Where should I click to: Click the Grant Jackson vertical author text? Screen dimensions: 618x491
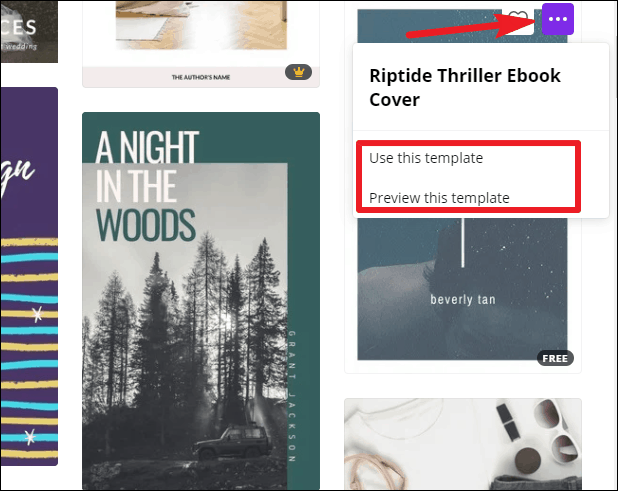pyautogui.click(x=292, y=396)
